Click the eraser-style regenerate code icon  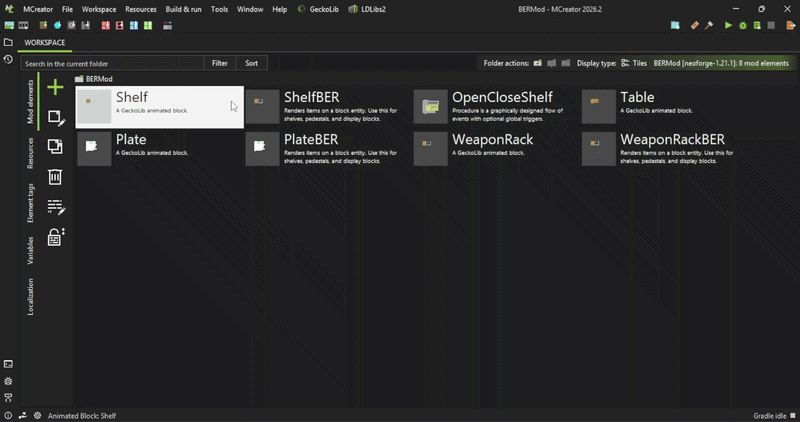pos(694,26)
